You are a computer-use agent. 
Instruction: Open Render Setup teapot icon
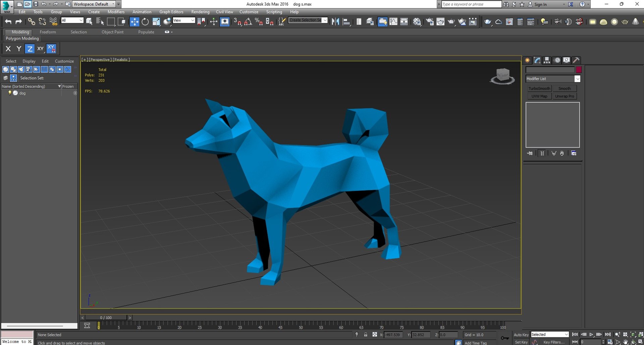430,22
